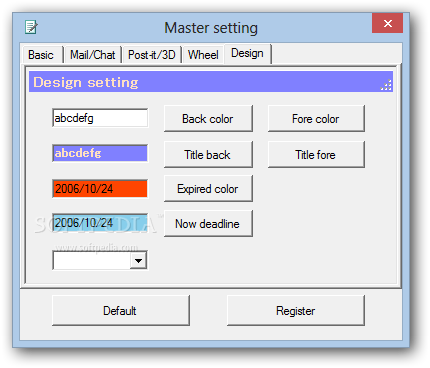Click the Expired color button
This screenshot has width=430, height=368.
208,189
